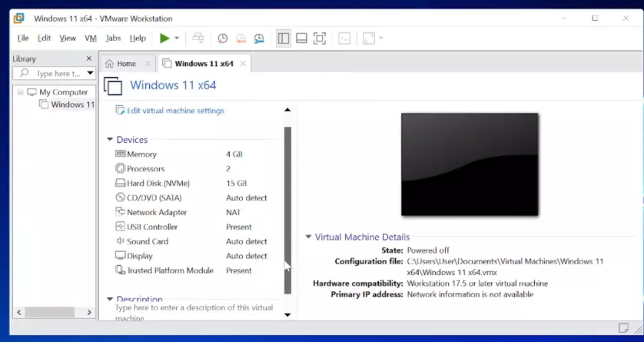Screen dimensions: 644x342
Task: Collapse the Description section
Action: coord(110,299)
